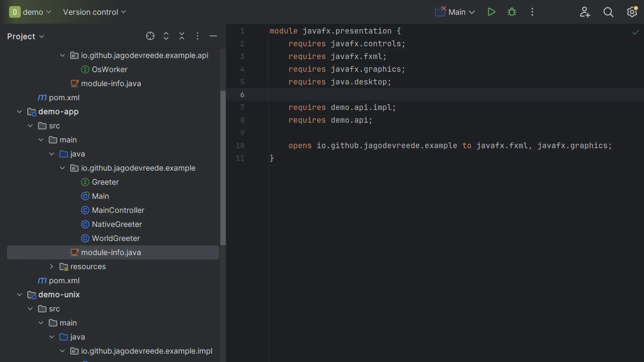Collapse the demo-app module folder
This screenshot has width=644, height=362.
[x=19, y=112]
